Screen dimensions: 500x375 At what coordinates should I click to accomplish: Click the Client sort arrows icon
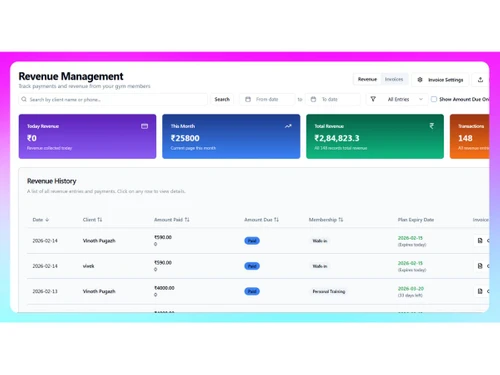pyautogui.click(x=100, y=220)
